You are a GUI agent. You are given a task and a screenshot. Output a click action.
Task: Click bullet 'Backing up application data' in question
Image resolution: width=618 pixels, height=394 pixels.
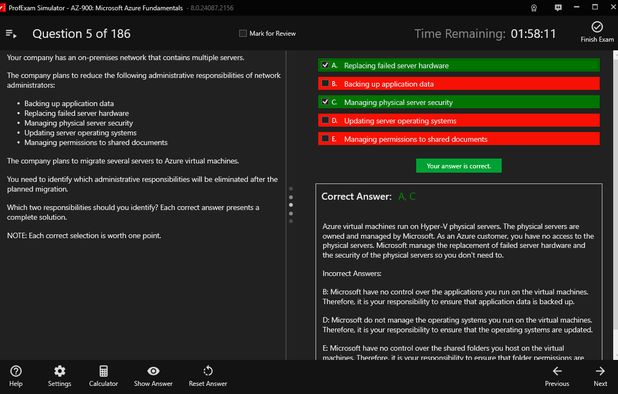[69, 104]
